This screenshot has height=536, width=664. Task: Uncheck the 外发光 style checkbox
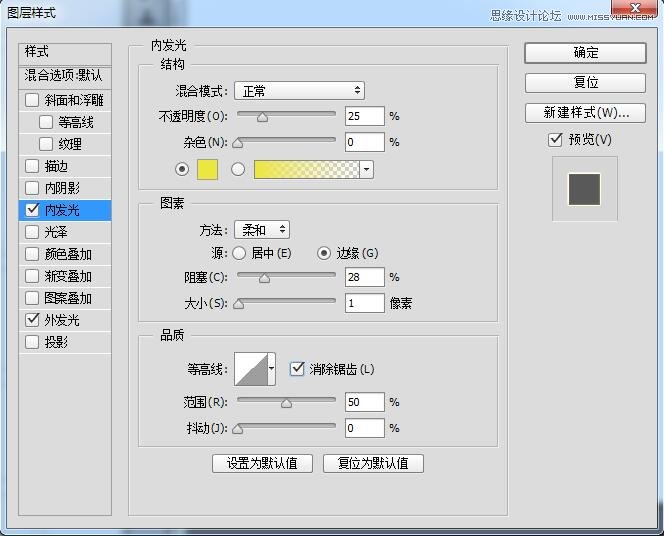click(x=32, y=320)
